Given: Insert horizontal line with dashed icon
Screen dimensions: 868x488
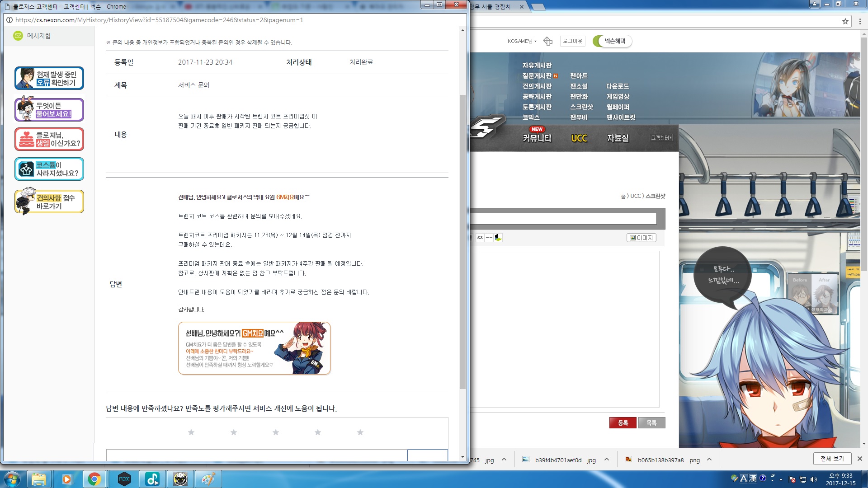Looking at the screenshot, I should coord(489,238).
